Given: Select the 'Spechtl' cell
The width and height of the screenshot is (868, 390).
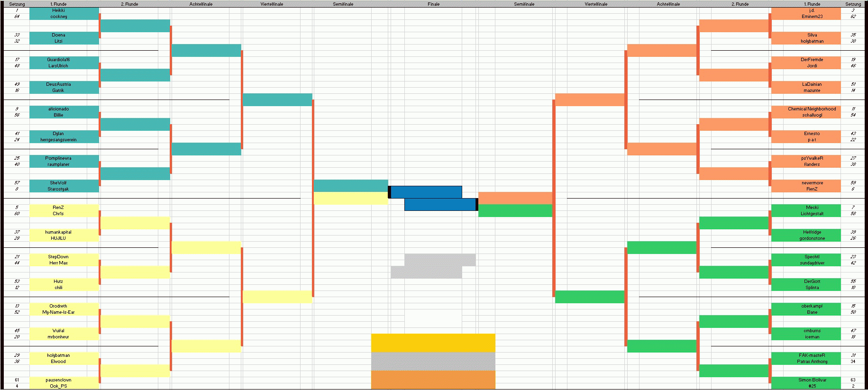Looking at the screenshot, I should pyautogui.click(x=806, y=257).
